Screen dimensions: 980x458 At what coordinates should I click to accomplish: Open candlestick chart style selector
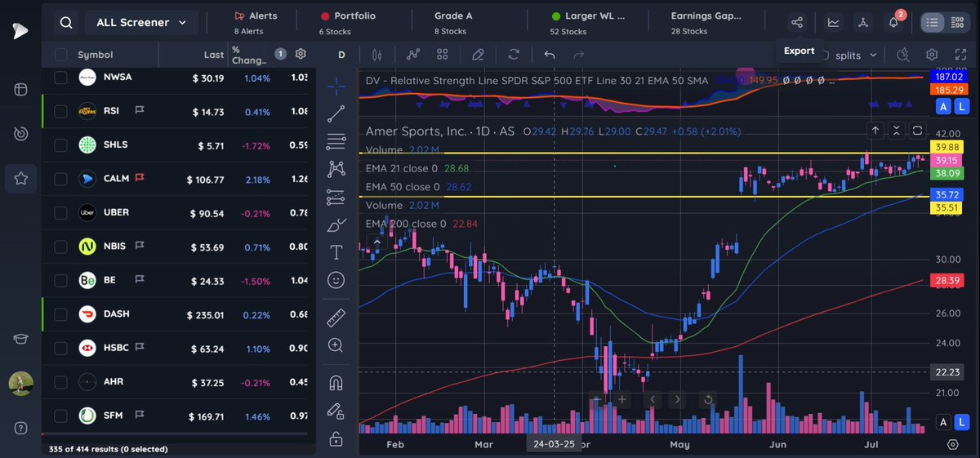pos(376,55)
